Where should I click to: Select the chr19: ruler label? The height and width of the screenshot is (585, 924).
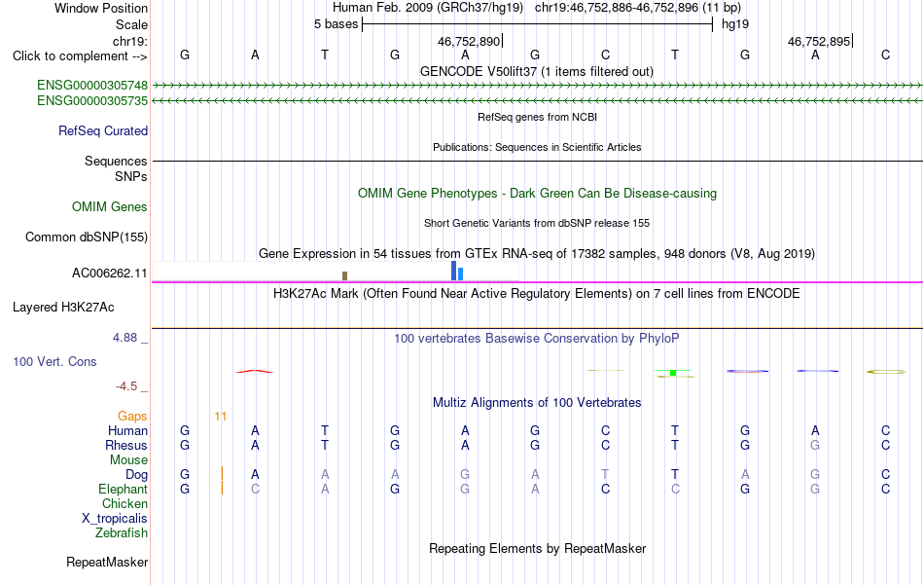pyautogui.click(x=130, y=41)
